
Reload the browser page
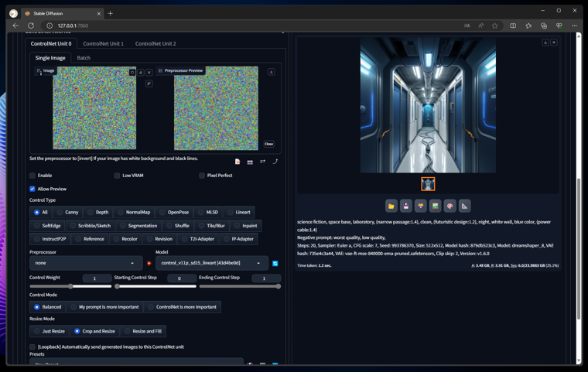click(31, 26)
